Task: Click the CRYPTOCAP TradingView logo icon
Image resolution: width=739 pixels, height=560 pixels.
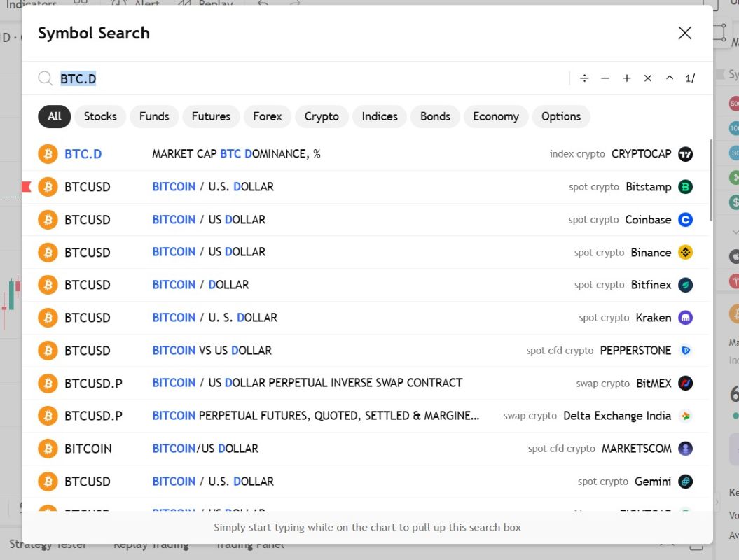Action: point(685,154)
